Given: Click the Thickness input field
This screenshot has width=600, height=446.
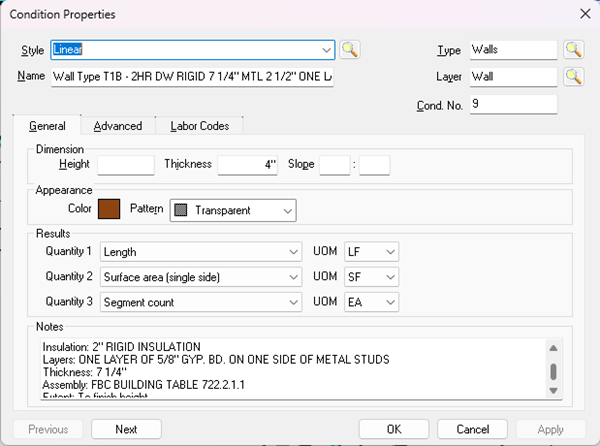Looking at the screenshot, I should (248, 165).
